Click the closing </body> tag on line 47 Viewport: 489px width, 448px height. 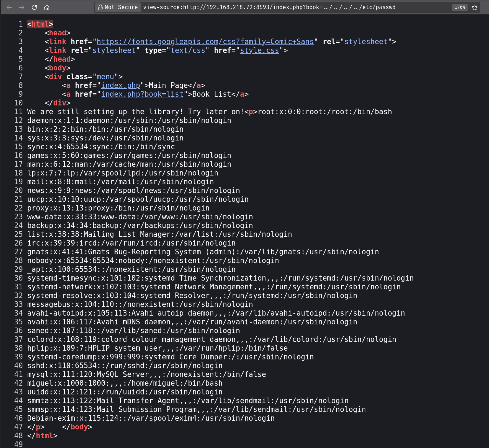pyautogui.click(x=77, y=427)
